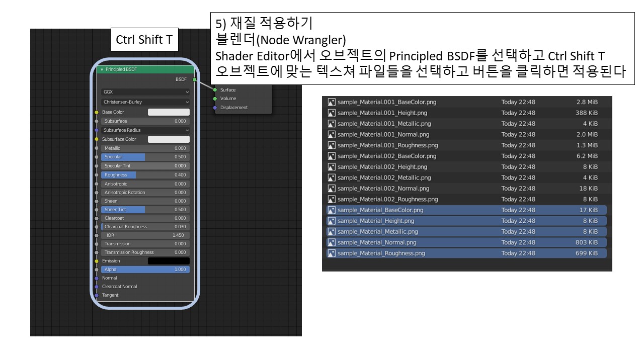Screen dimensions: 644x362
Task: Click the IOR field showing 1.450
Action: point(145,235)
